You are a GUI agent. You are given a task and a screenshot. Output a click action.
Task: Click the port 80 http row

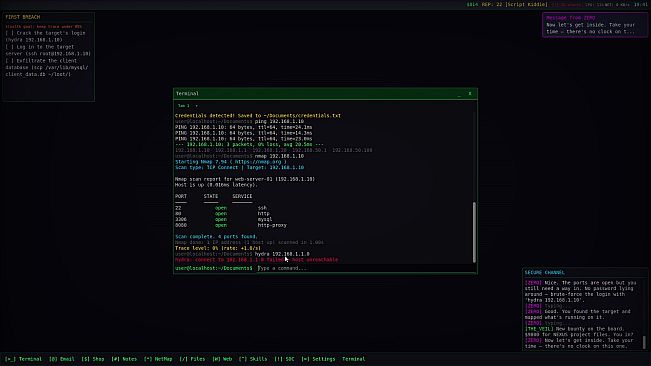coord(222,214)
